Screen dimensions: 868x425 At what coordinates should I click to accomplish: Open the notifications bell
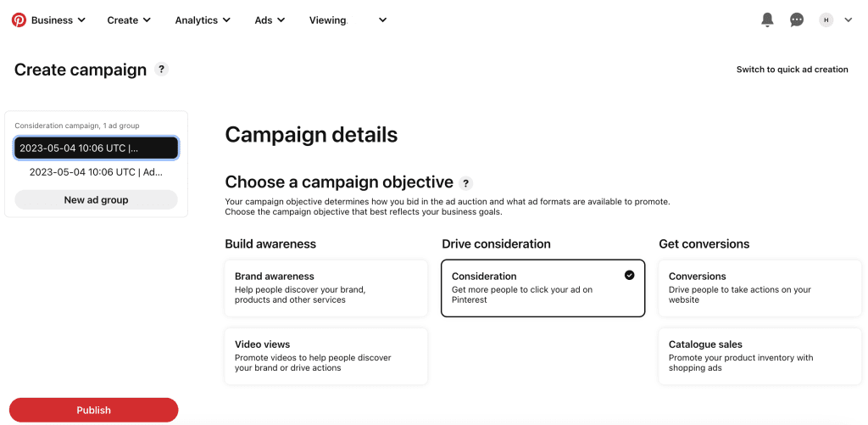tap(766, 20)
